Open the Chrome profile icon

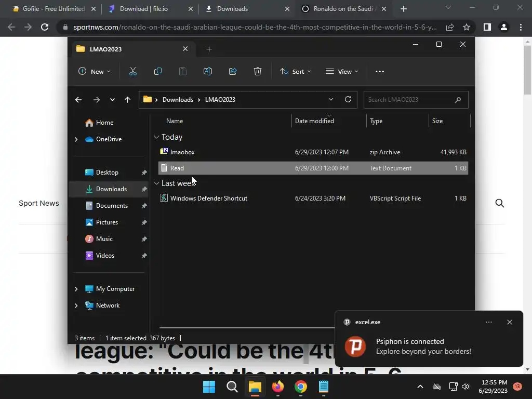(504, 27)
